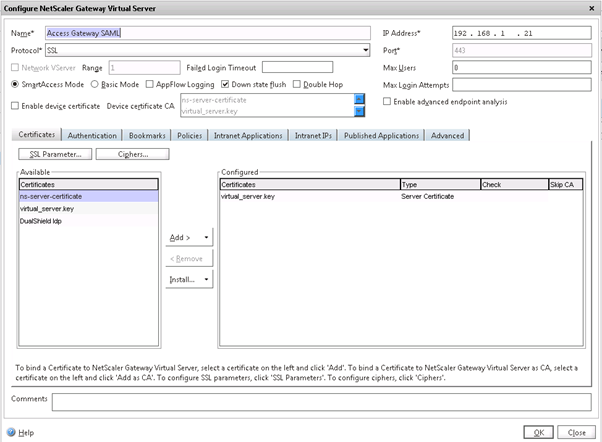Click the Comments text field

(320, 401)
